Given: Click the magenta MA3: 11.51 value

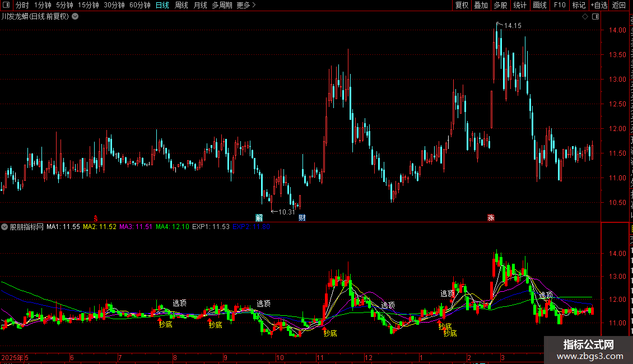Looking at the screenshot, I should pyautogui.click(x=136, y=227).
